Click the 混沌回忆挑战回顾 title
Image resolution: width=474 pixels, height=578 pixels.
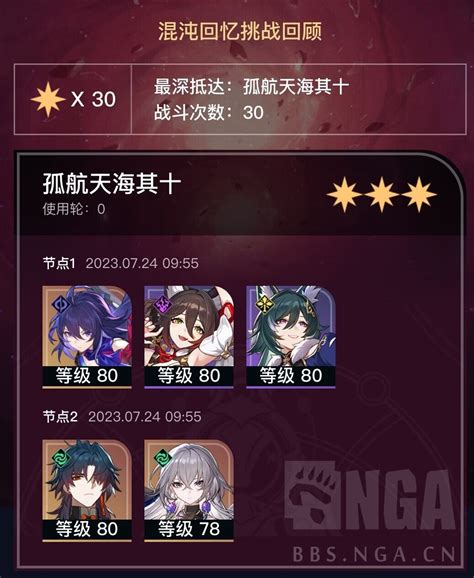(240, 32)
